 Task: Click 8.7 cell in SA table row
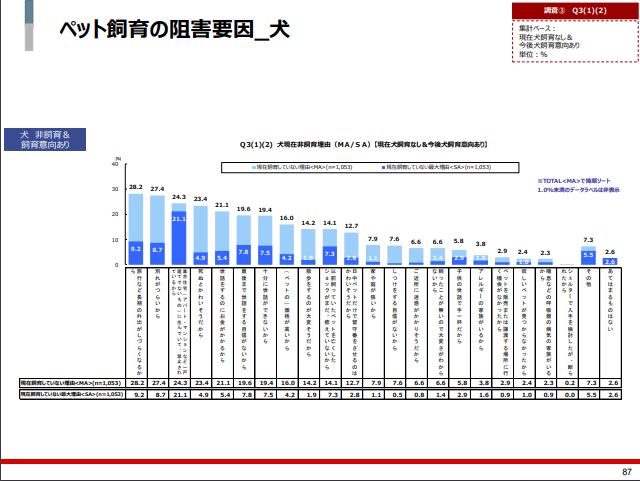pos(160,395)
